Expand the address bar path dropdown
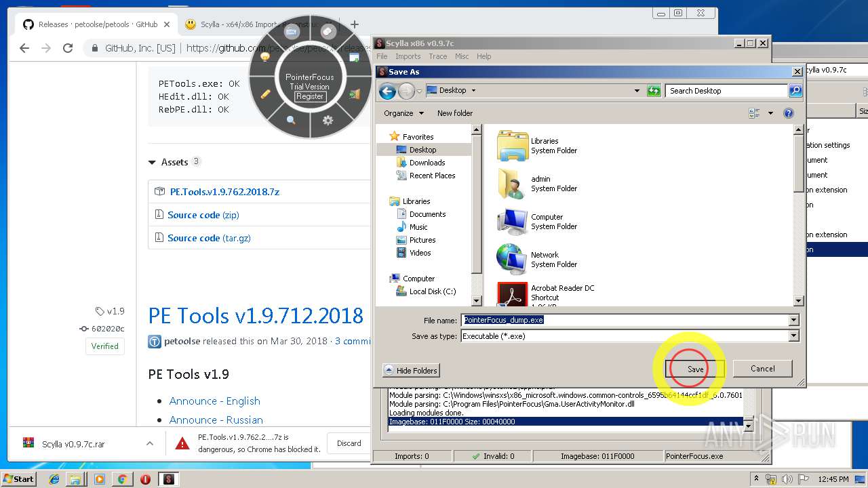This screenshot has width=868, height=488. [637, 91]
